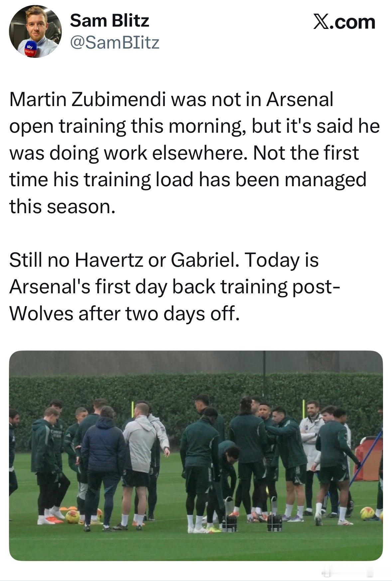
Task: Click the yellow football at the photo's left
Action: click(72, 517)
